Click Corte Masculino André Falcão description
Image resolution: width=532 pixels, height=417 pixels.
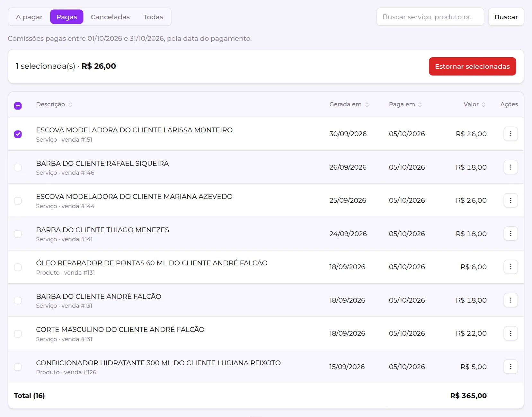coord(120,330)
